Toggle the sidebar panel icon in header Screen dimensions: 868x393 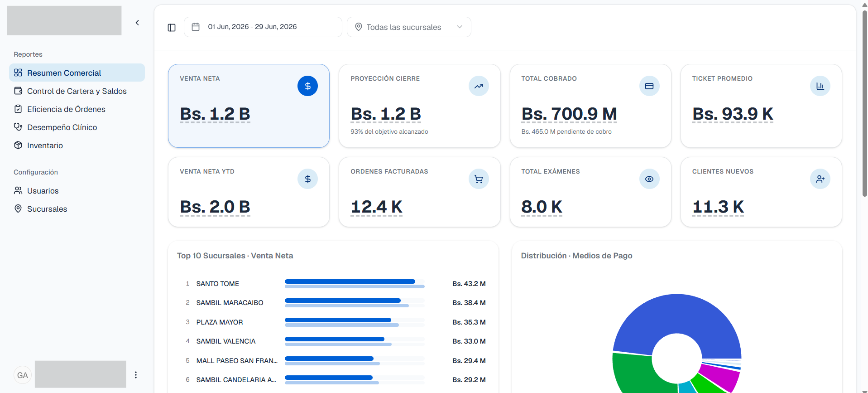point(172,28)
